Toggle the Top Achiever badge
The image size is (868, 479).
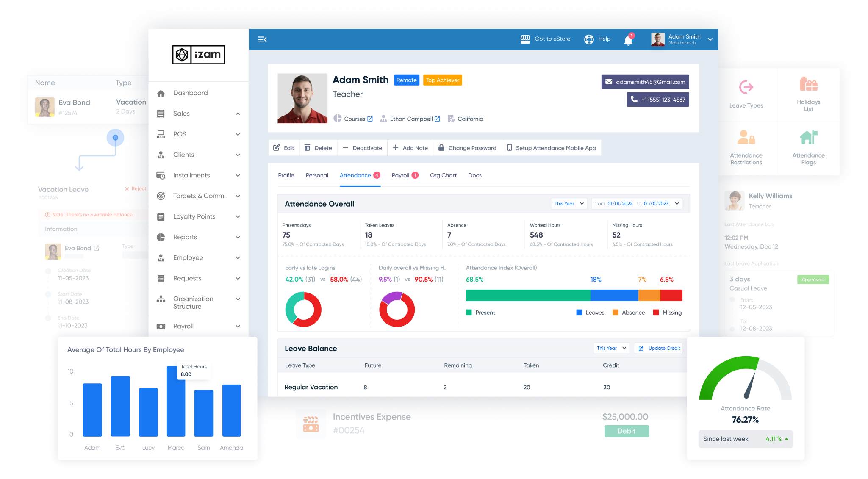tap(442, 80)
